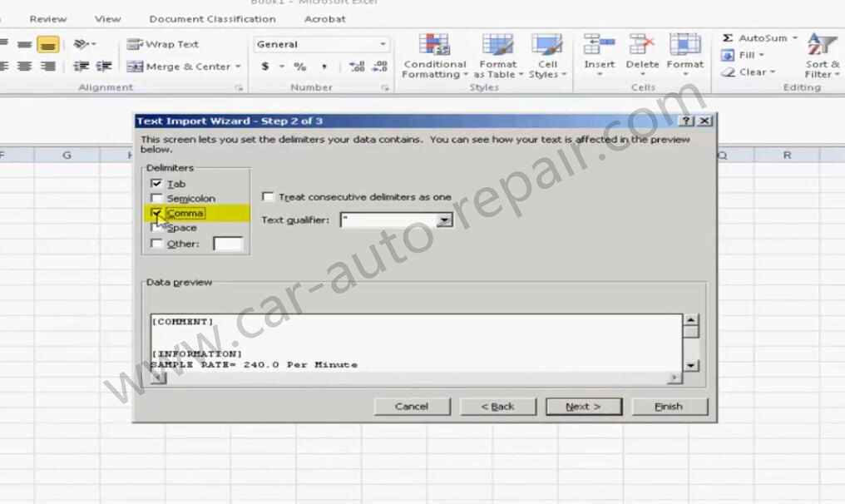The image size is (845, 504).
Task: Toggle the Comma delimiter checkbox
Action: click(156, 214)
